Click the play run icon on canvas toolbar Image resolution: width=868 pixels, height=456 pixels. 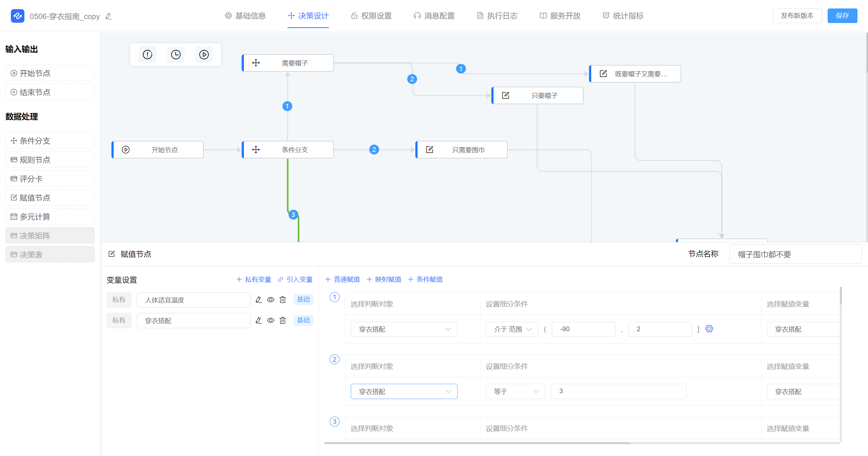click(x=204, y=55)
